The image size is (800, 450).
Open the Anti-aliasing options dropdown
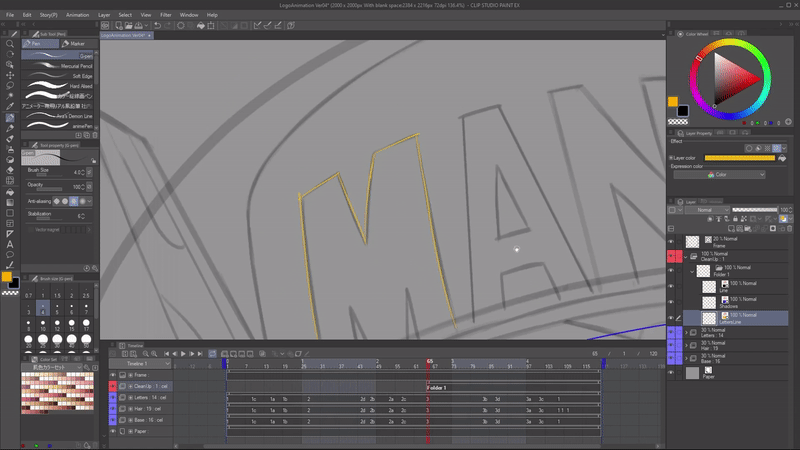[89, 202]
